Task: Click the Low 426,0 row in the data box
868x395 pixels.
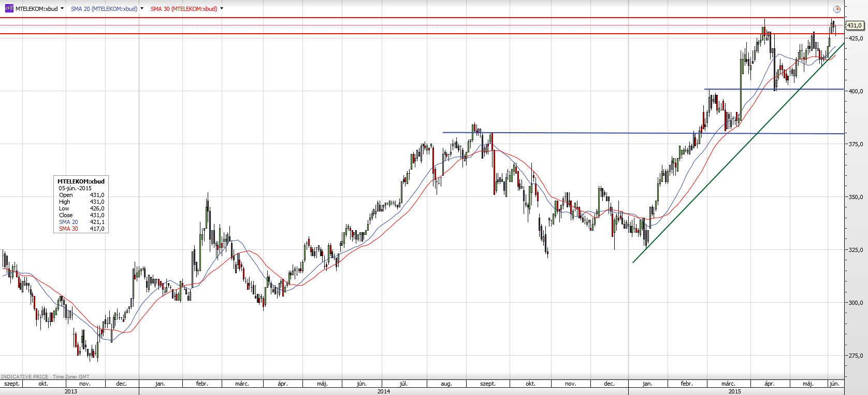Action: click(x=81, y=208)
